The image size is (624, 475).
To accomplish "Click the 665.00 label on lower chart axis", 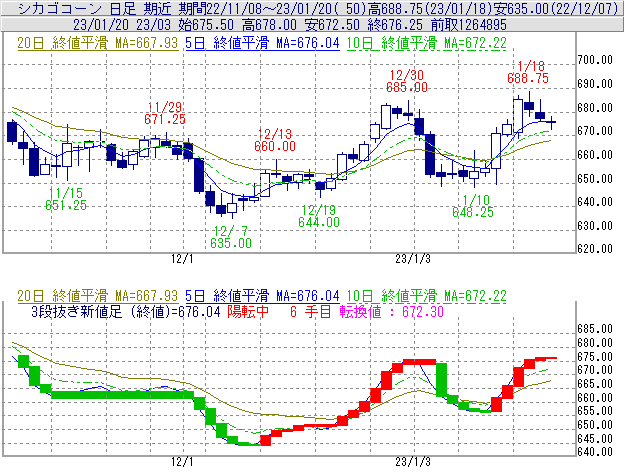I will click(595, 384).
